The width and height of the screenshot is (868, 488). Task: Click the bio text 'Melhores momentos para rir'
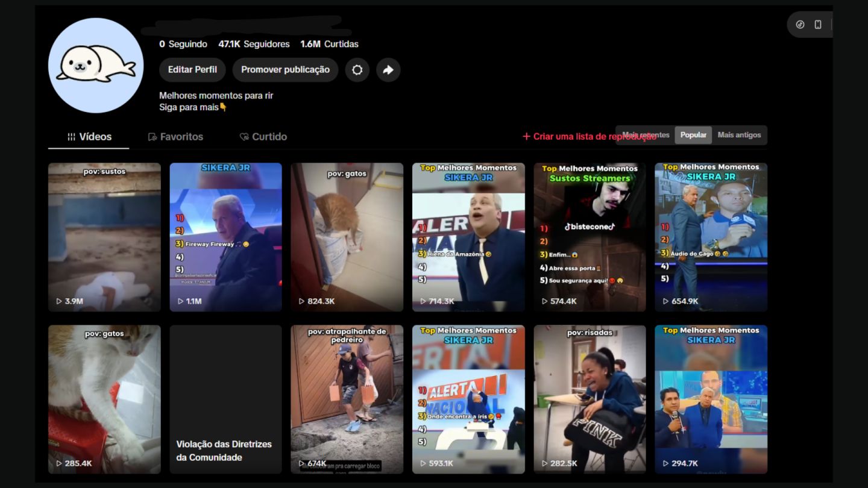pos(216,95)
